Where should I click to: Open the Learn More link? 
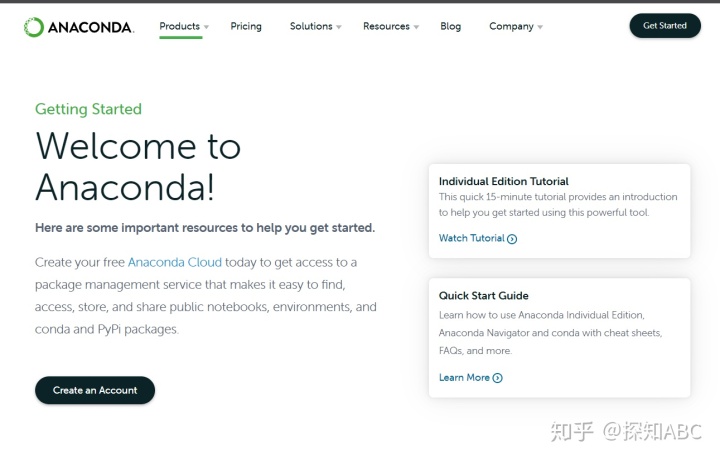click(x=464, y=377)
